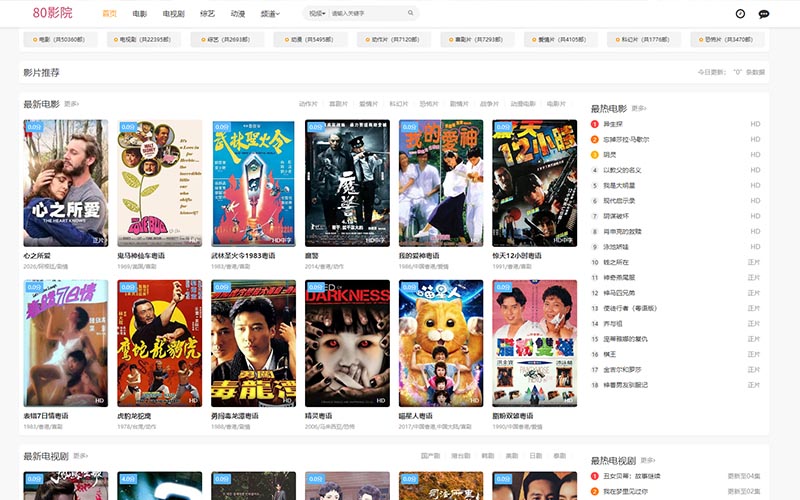Open ranked number 18 hottest movie entry

(x=626, y=385)
